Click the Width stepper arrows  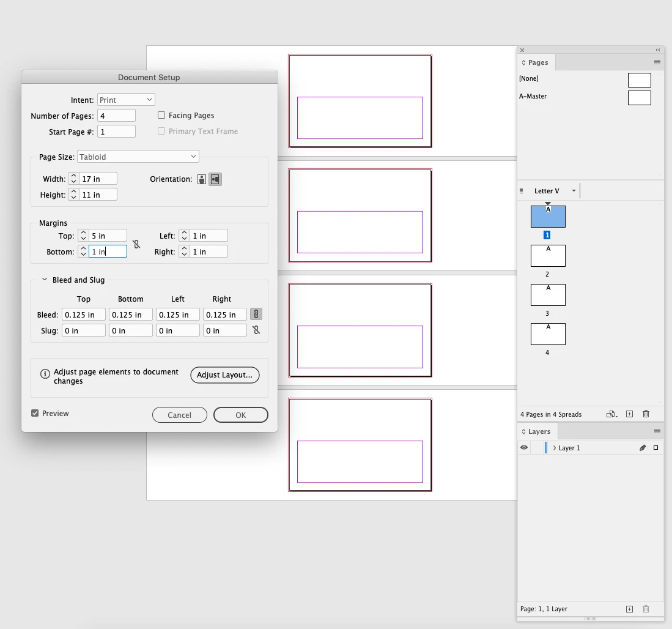[x=74, y=179]
